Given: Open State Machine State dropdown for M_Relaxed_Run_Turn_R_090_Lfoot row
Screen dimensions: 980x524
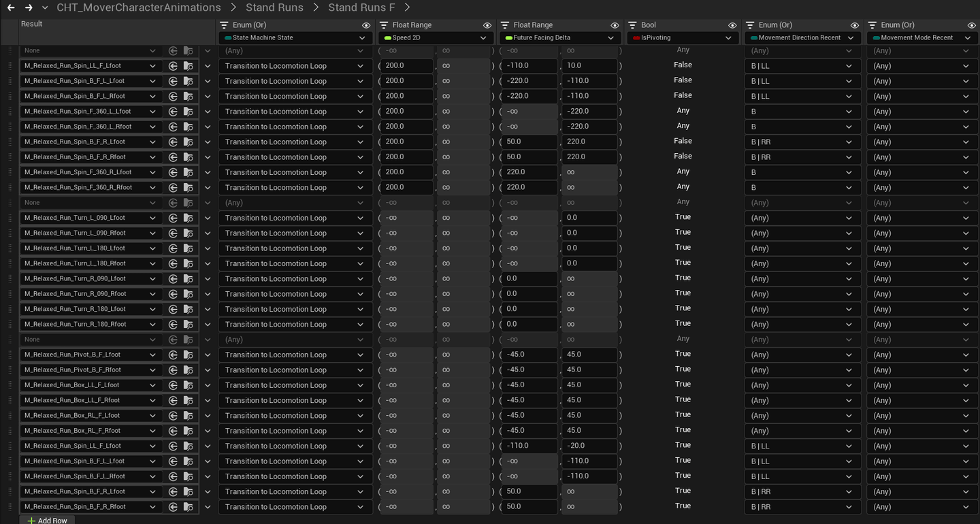Looking at the screenshot, I should click(x=295, y=279).
